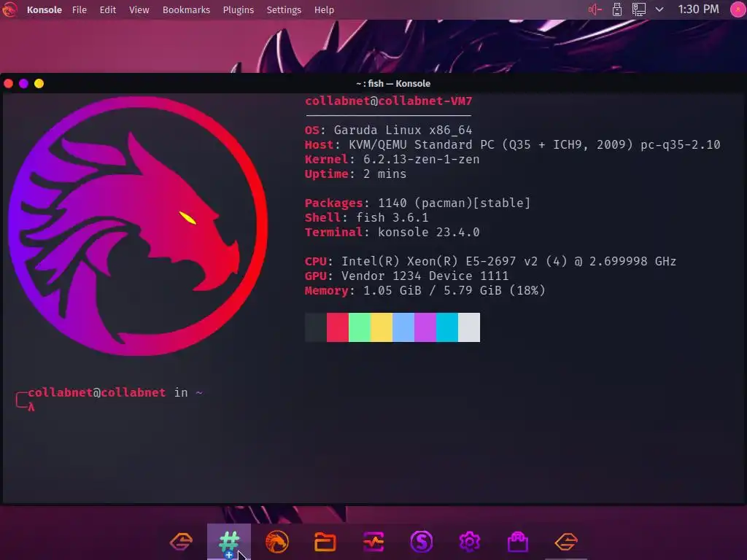This screenshot has height=560, width=747.
Task: Click the 'GPU: Vendor 1234 Device 1111' line
Action: point(406,276)
